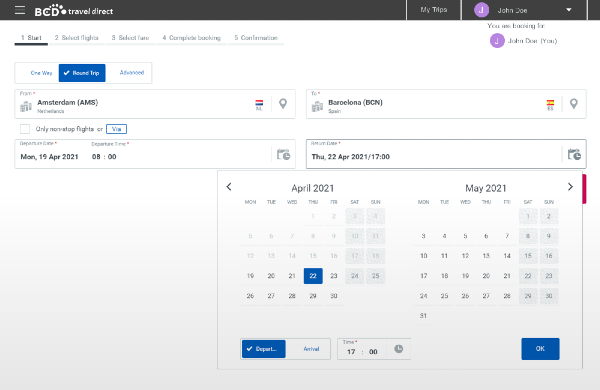This screenshot has height=390, width=600.
Task: Go to step 2 Select flights tab
Action: (x=77, y=38)
